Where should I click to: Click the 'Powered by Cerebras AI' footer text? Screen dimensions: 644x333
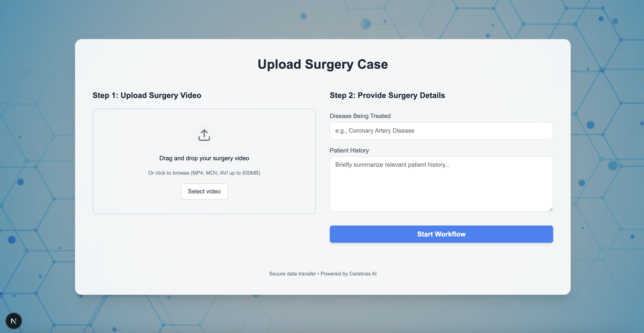[x=348, y=274]
